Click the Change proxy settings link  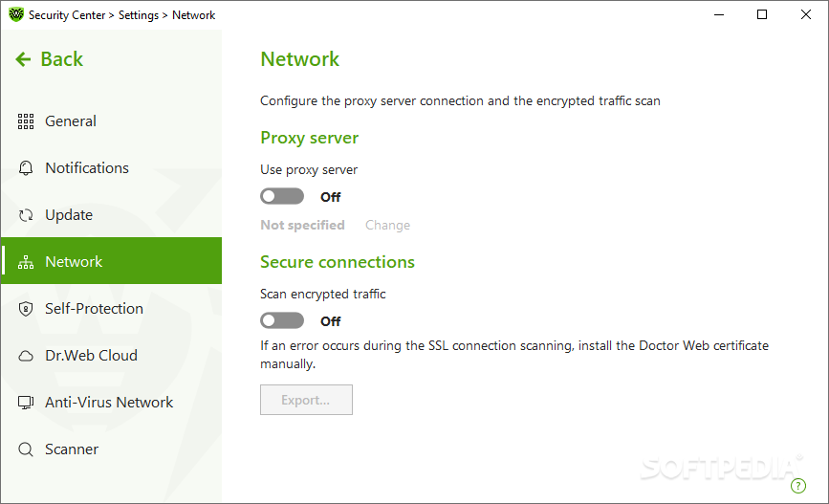387,226
